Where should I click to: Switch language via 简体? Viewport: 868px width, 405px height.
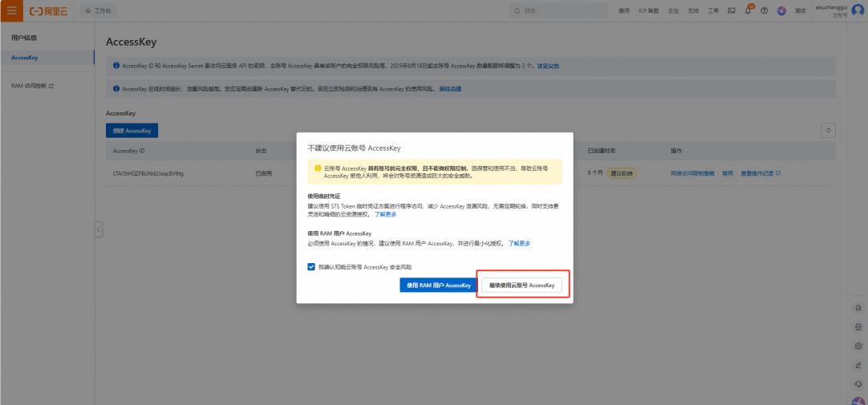pos(801,10)
